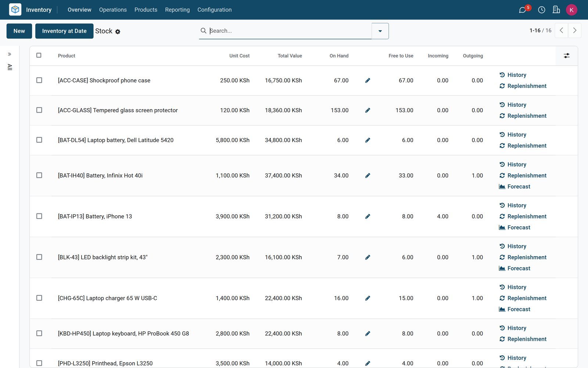Select checkbox for Battery, Infinix Hot 40i
The width and height of the screenshot is (588, 368).
click(39, 175)
